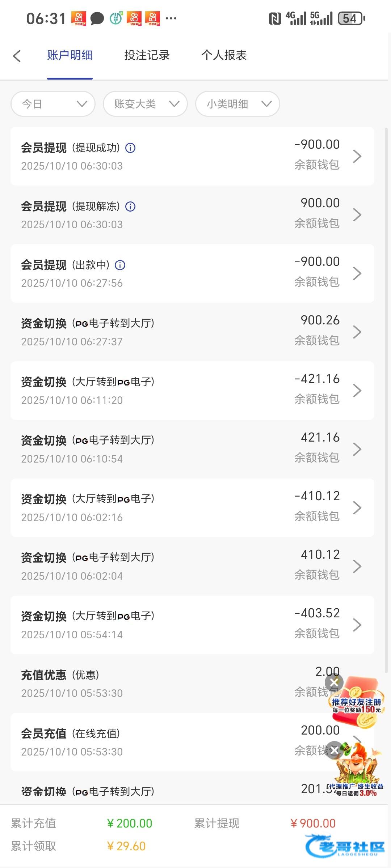
Task: Expand the 今日 date filter dropdown
Action: [x=53, y=104]
